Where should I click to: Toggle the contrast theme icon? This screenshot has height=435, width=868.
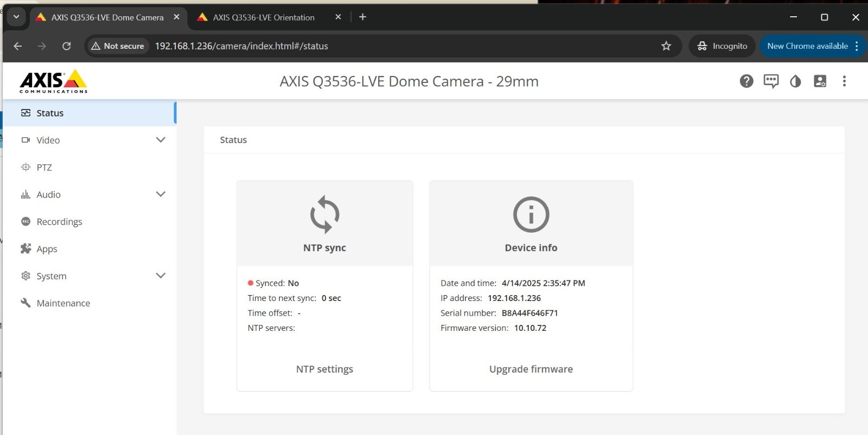point(795,81)
